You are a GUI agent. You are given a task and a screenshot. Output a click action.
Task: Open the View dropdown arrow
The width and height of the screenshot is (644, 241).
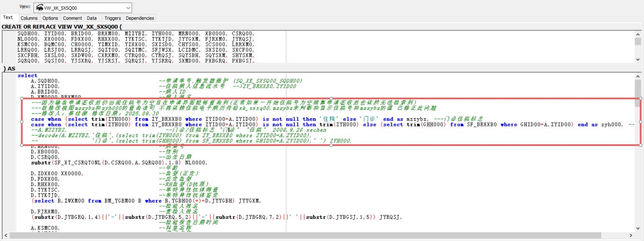(128, 8)
